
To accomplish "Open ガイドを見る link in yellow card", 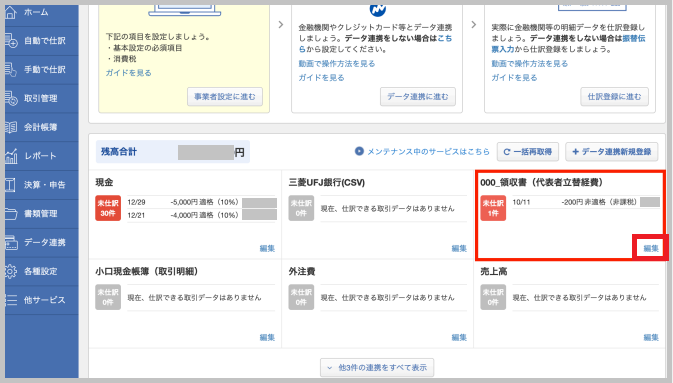I will pos(128,73).
